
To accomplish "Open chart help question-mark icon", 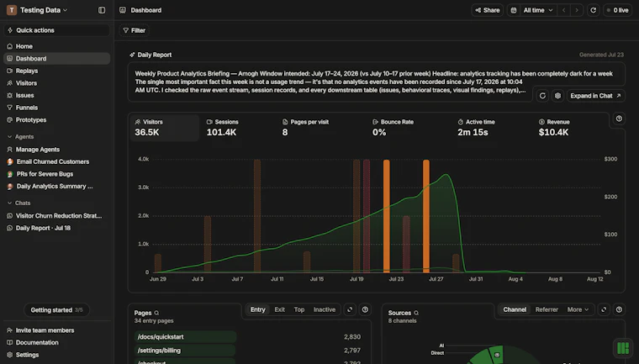I will [619, 119].
